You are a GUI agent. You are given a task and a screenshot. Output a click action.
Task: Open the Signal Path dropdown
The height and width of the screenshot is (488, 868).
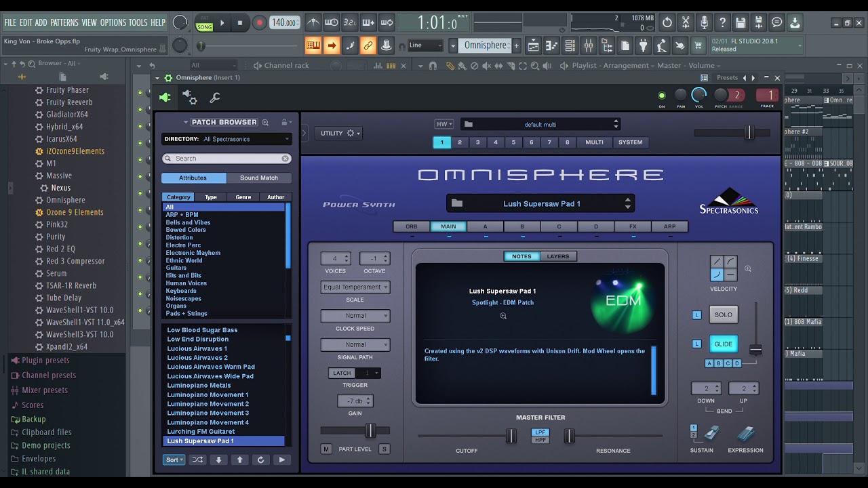(x=355, y=344)
